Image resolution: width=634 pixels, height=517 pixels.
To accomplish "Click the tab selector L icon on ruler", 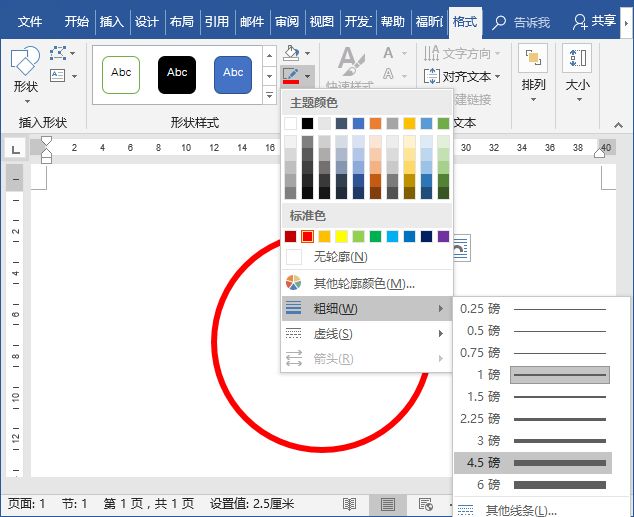I will (15, 148).
